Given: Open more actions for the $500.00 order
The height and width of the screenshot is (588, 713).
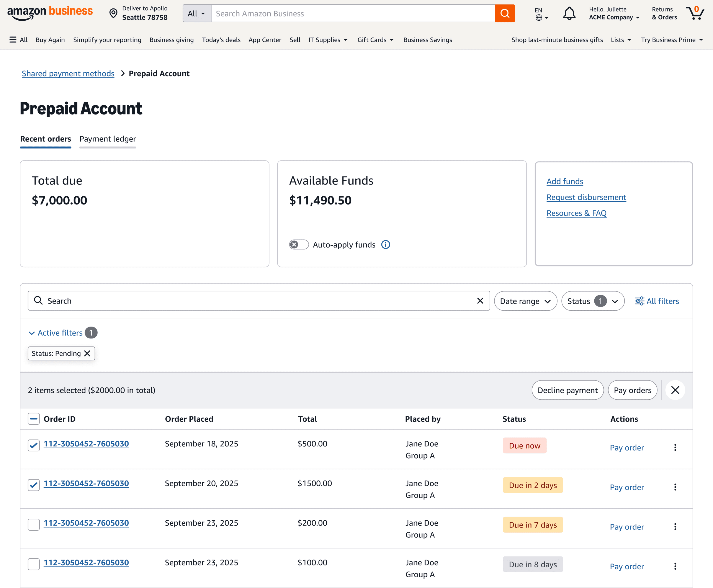Looking at the screenshot, I should (x=675, y=448).
